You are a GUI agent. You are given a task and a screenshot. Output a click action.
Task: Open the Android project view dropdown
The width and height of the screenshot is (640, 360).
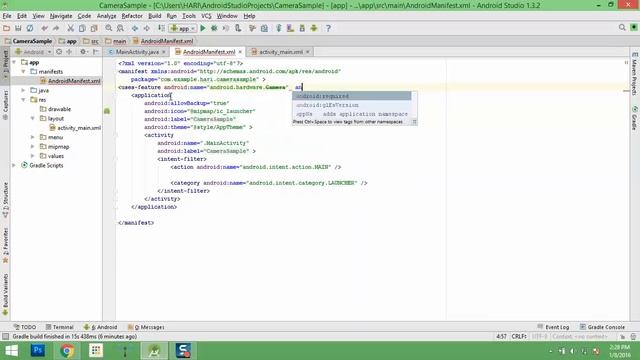pos(33,52)
